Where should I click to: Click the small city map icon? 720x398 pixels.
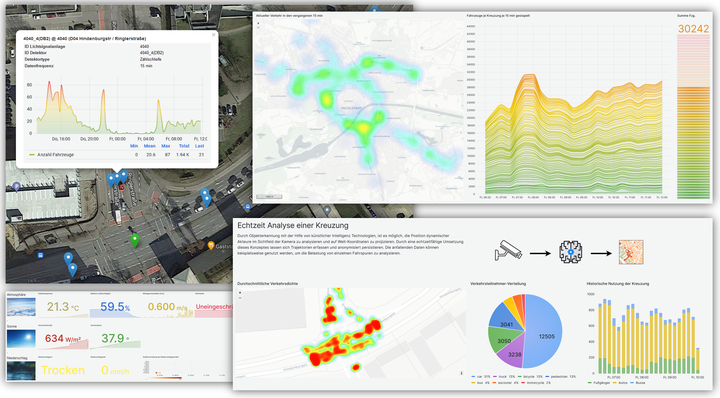click(x=631, y=252)
